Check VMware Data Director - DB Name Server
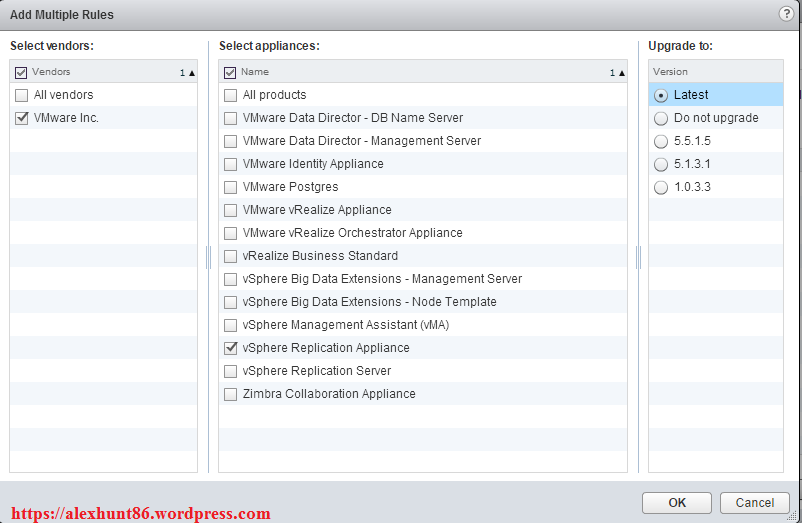Image resolution: width=802 pixels, height=523 pixels. 231,118
